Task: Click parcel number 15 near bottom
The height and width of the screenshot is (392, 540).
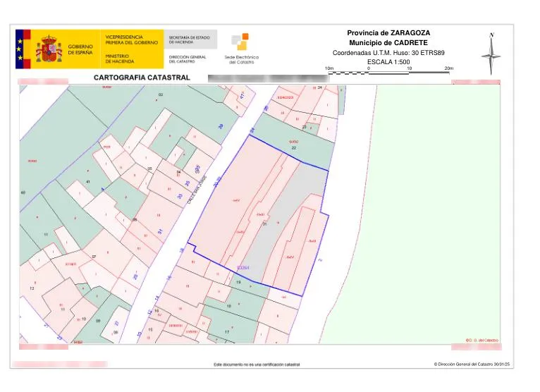Action: [150, 330]
